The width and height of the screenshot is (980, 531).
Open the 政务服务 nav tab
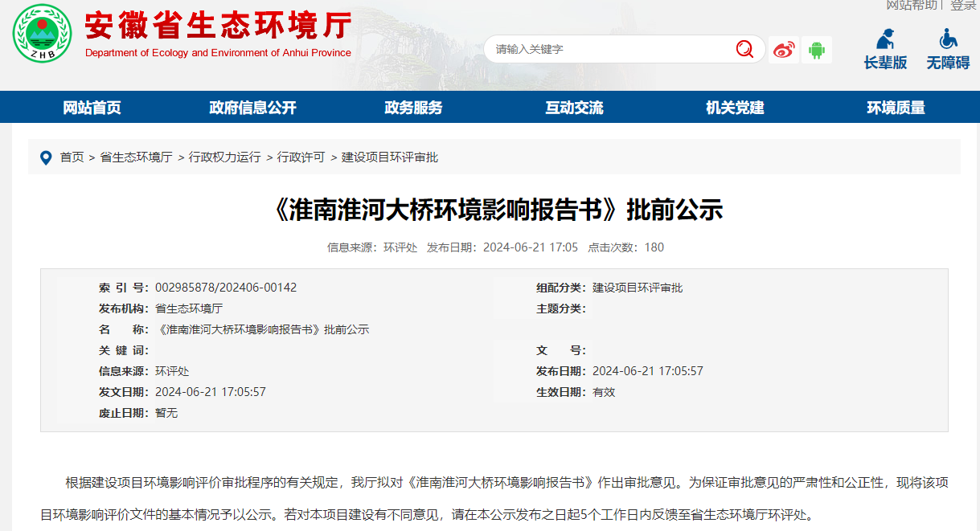pyautogui.click(x=414, y=108)
